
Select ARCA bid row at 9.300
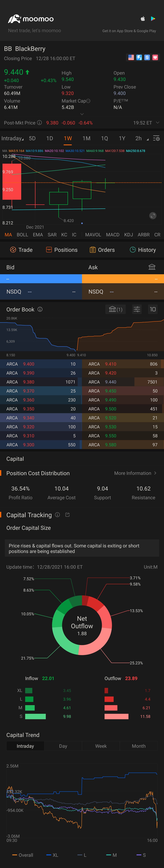[x=41, y=445]
